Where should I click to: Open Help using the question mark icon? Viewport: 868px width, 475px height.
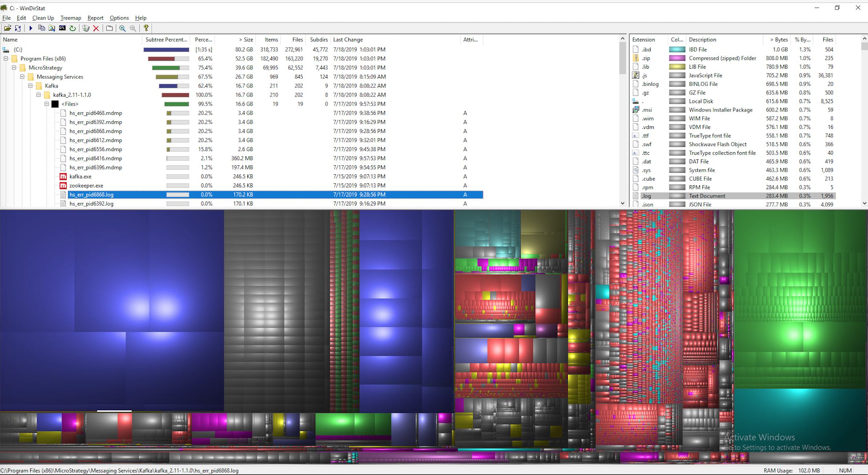[x=146, y=28]
